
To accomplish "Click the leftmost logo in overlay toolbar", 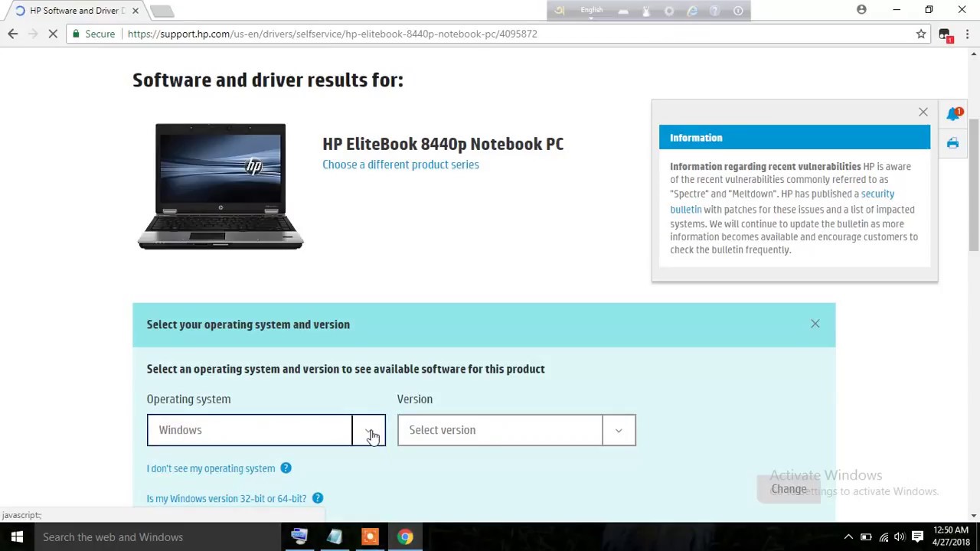I will [x=560, y=11].
